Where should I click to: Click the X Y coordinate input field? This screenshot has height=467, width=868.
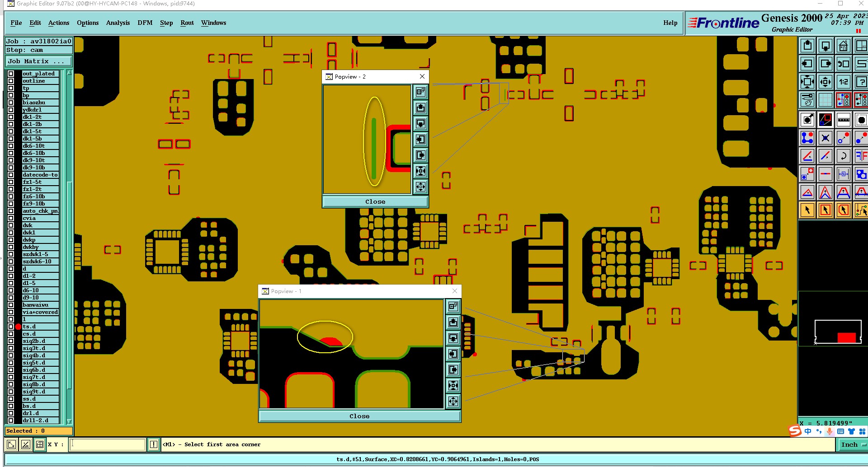pyautogui.click(x=108, y=444)
